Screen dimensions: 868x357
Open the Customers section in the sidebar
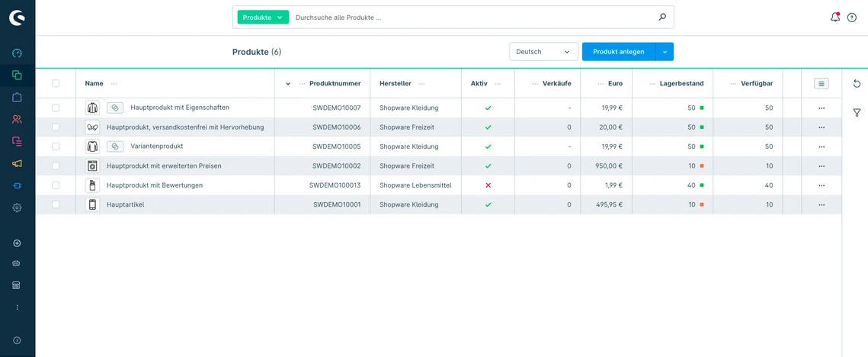point(17,119)
